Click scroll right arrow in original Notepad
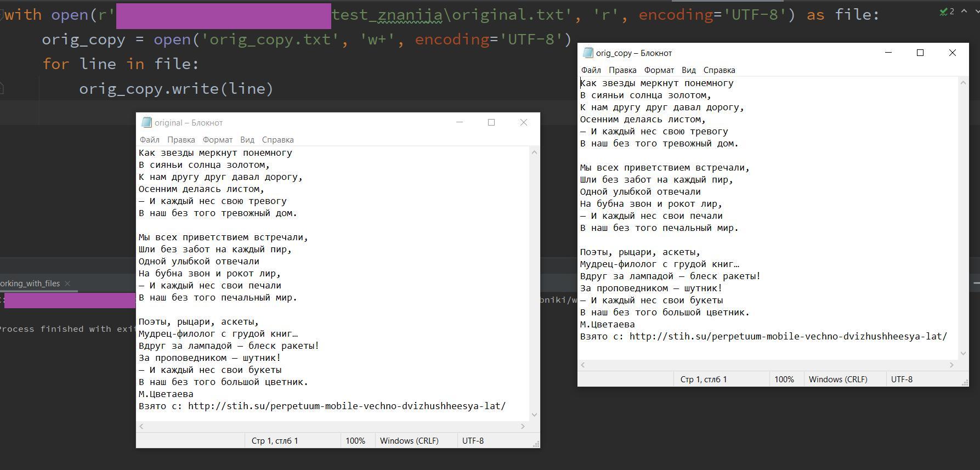Viewport: 980px width, 470px height. coord(523,426)
